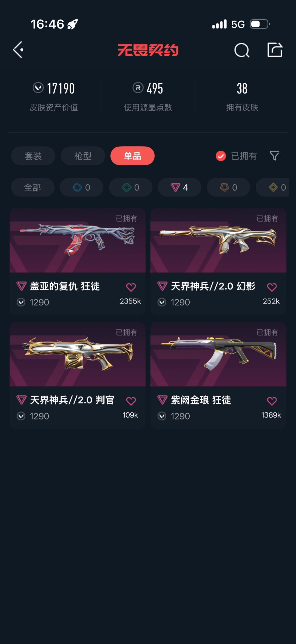Open 盖亚的复仇 狂徒 skin thumbnail
This screenshot has height=644, width=296.
[78, 240]
